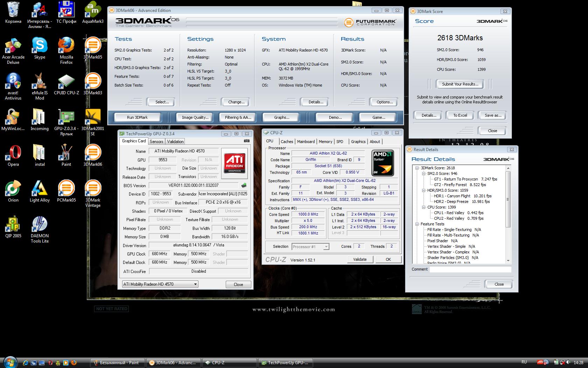Open GPU-Z.0.3.4 shortcut on desktop
This screenshot has width=588, height=368.
66,122
